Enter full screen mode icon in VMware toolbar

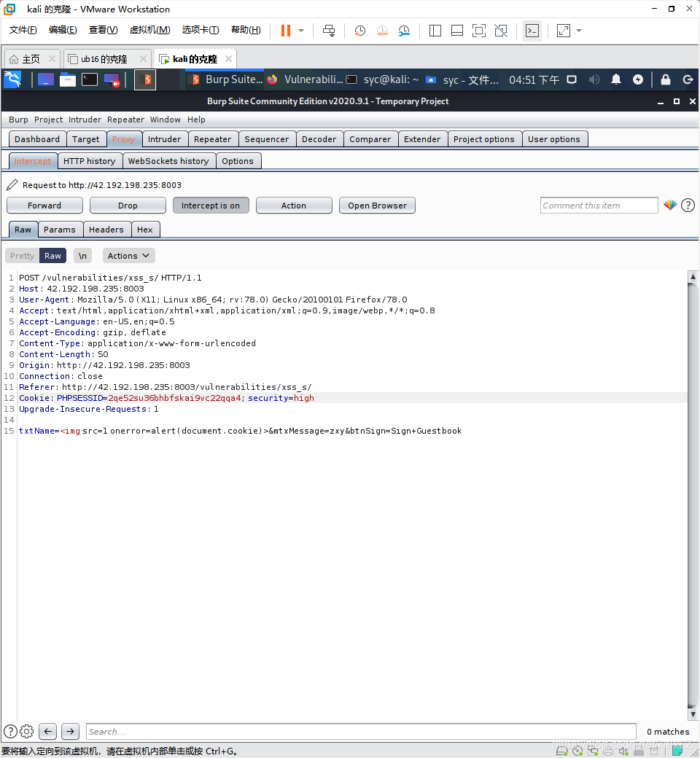click(x=479, y=31)
